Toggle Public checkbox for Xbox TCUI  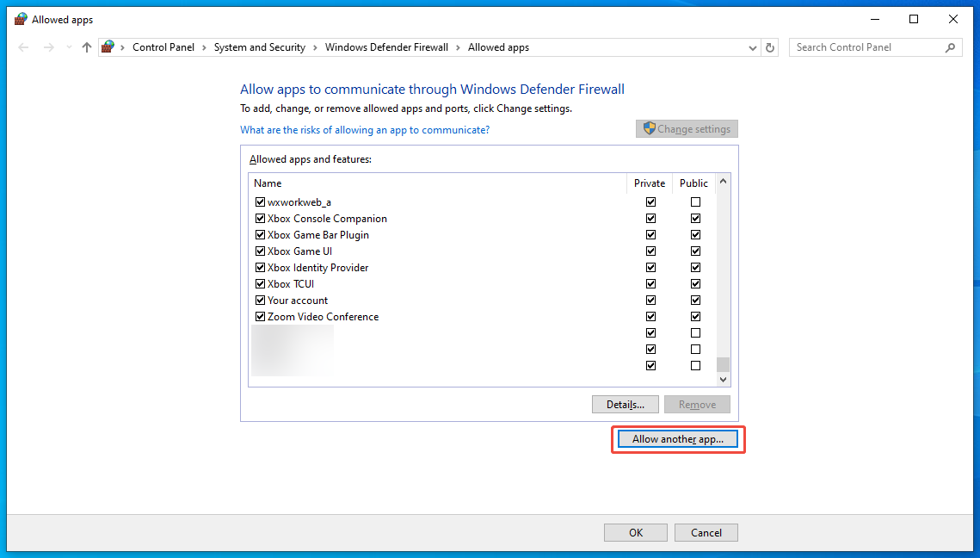(695, 283)
